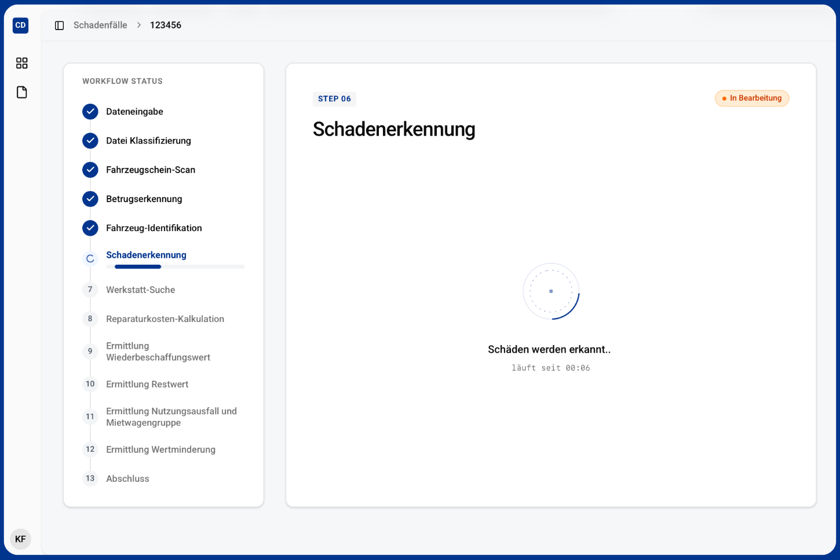
Task: Click the 'Schäden werden erkannt..' text
Action: tap(549, 349)
